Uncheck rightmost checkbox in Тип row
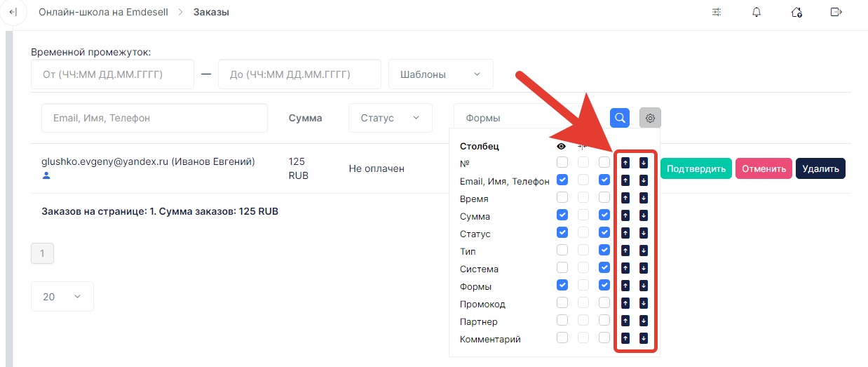Image resolution: width=868 pixels, height=367 pixels. [604, 251]
